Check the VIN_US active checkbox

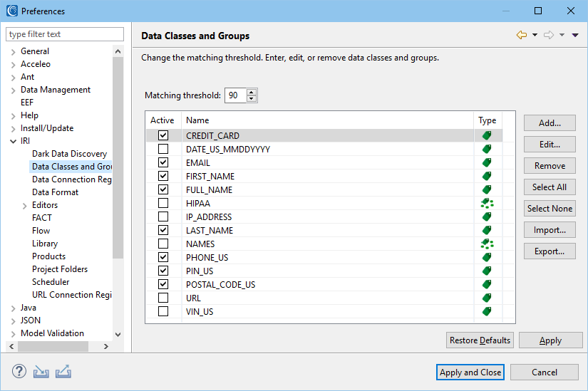[x=163, y=311]
